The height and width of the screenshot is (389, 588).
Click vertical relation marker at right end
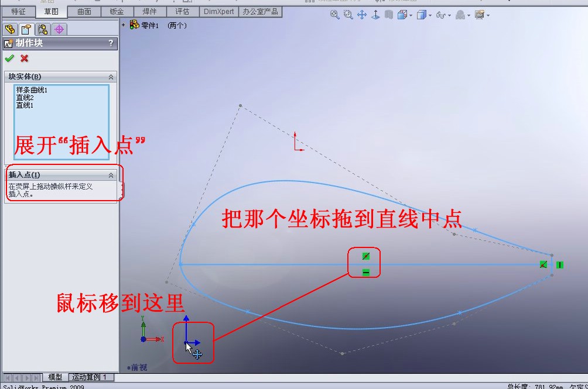559,265
